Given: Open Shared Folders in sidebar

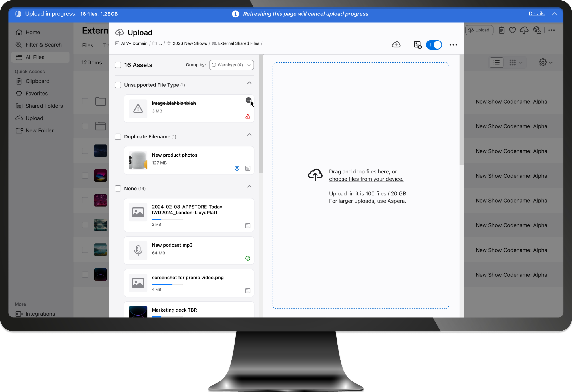Looking at the screenshot, I should coord(44,106).
